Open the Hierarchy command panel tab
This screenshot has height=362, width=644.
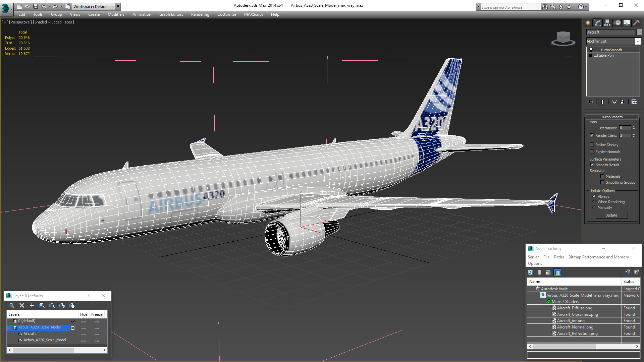607,23
